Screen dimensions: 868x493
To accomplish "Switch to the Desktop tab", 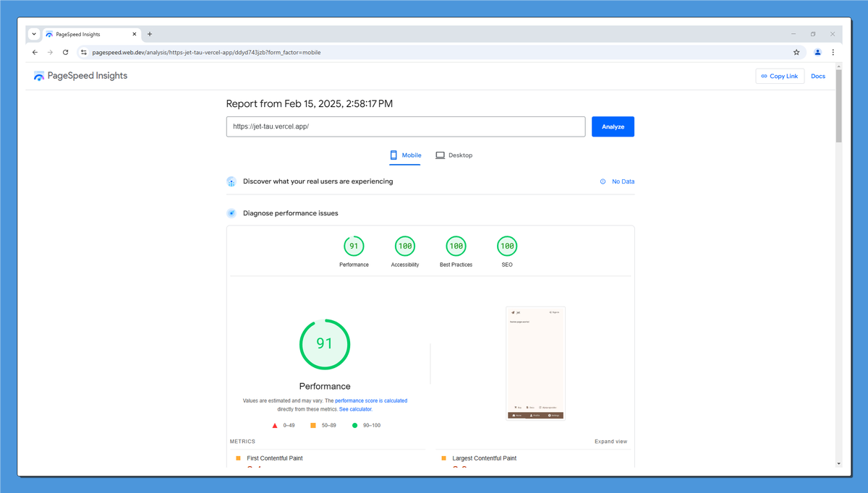I will pyautogui.click(x=454, y=155).
